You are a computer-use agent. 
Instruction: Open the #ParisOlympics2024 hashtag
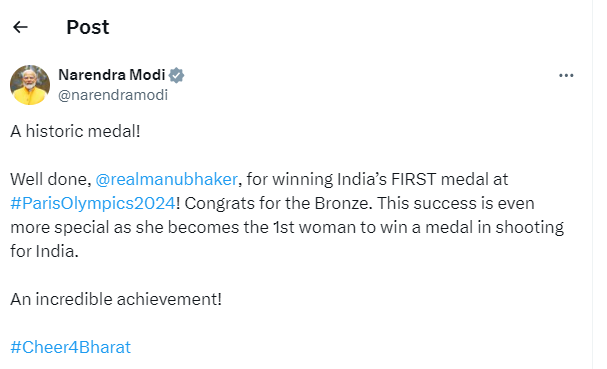[93, 204]
